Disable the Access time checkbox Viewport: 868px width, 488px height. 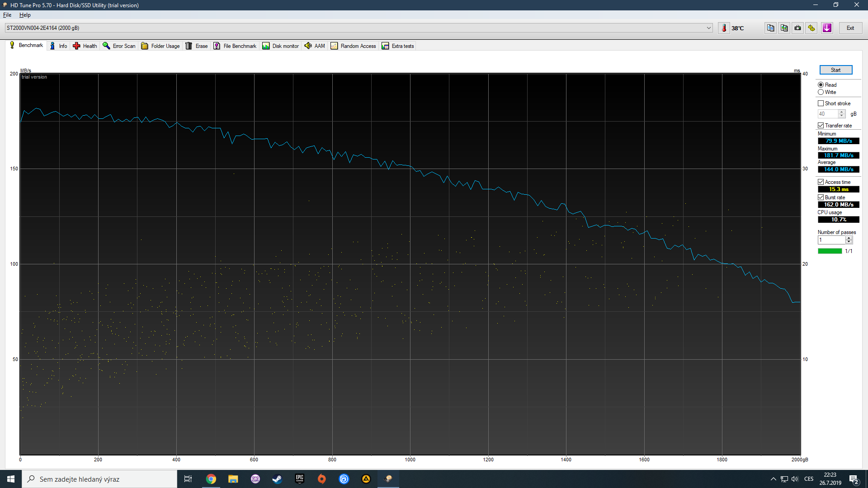821,182
